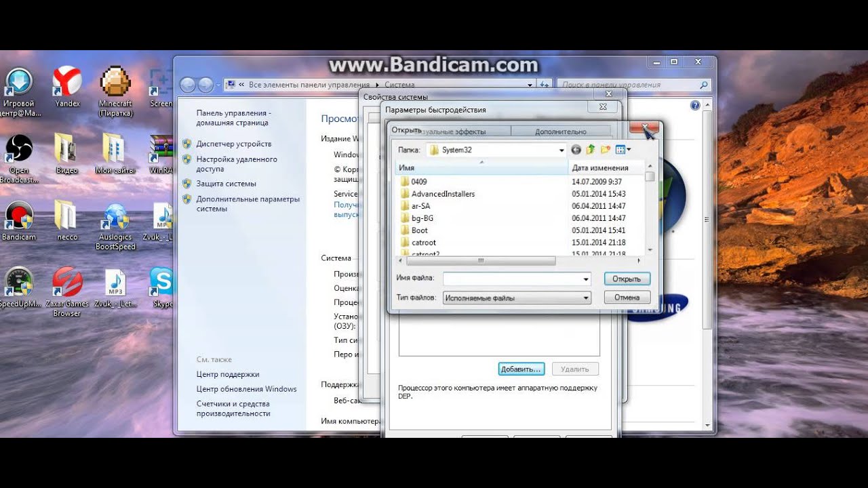This screenshot has width=868, height=488.
Task: Open Дополнительные параметры системы link
Action: (x=248, y=204)
